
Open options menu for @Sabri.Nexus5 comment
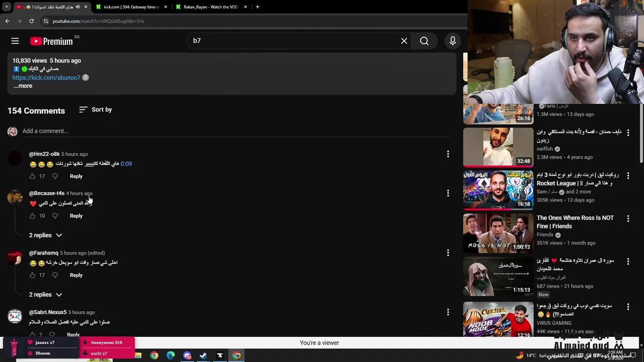tap(448, 312)
